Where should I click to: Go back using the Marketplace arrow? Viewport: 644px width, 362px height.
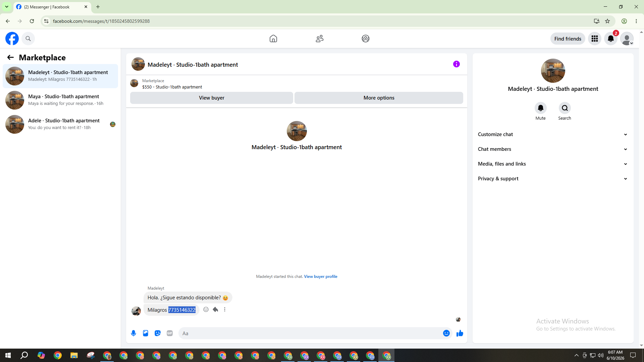(x=10, y=57)
